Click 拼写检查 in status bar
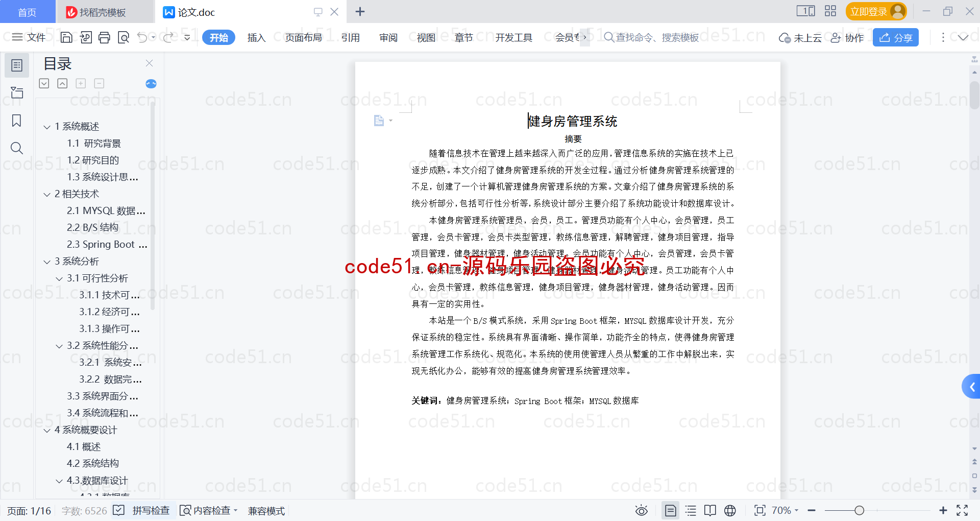Viewport: 980px width, 521px height. pos(151,510)
